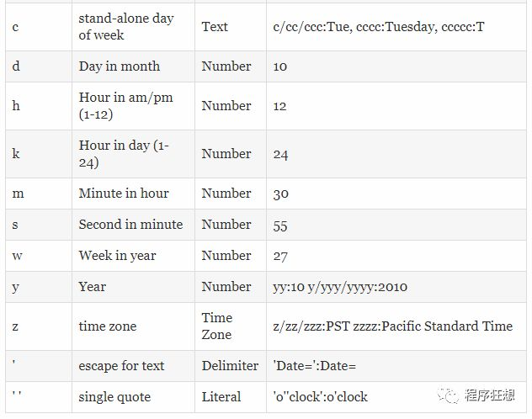
Task: Select the 'Minute in hour' text
Action: click(124, 194)
